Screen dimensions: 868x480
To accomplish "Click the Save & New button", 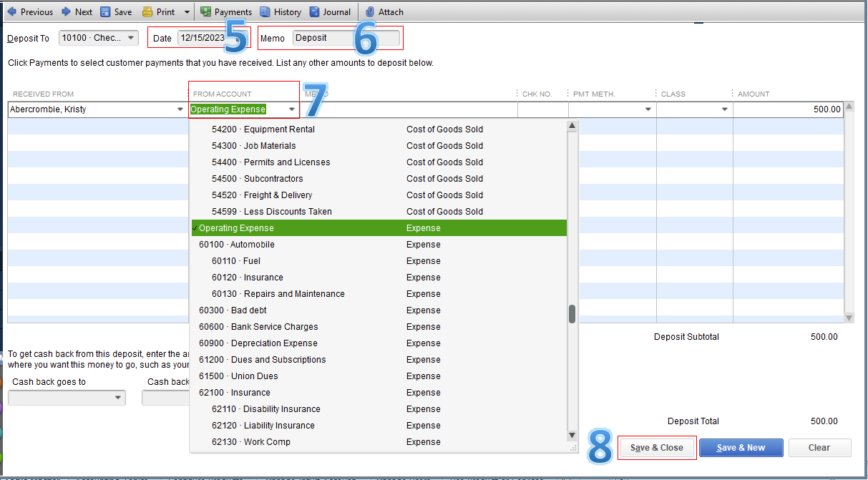I will (741, 447).
